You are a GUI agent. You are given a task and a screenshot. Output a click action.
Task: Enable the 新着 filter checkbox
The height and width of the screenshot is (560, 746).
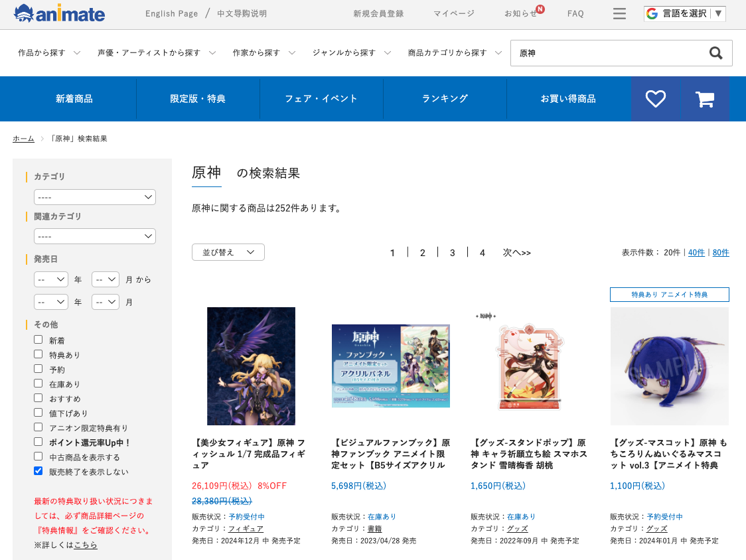(38, 340)
